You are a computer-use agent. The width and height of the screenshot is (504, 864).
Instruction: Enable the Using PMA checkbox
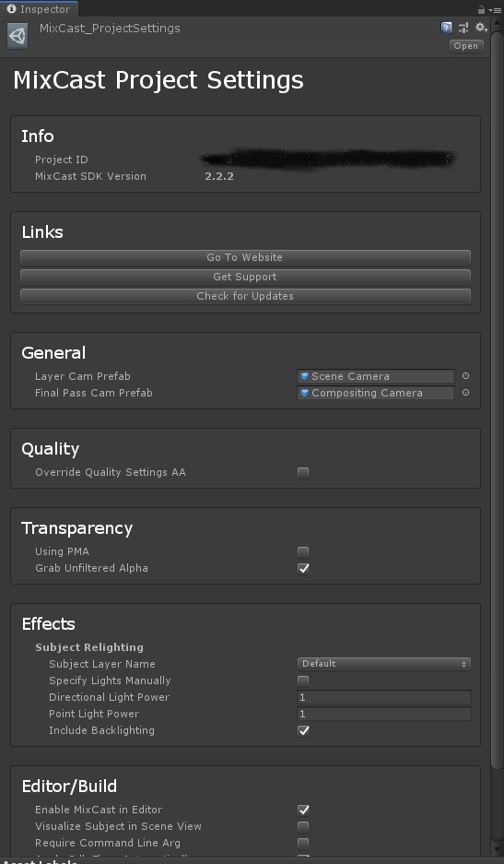(x=303, y=551)
